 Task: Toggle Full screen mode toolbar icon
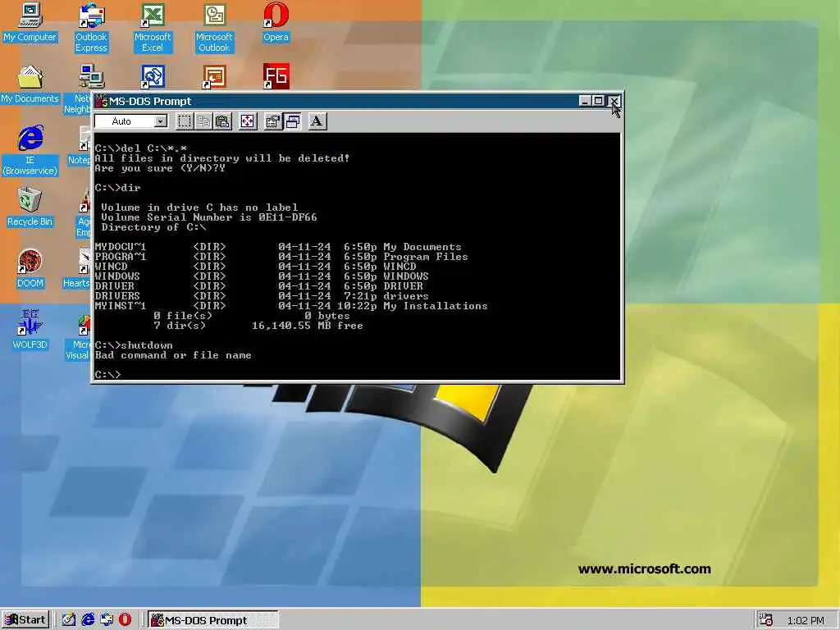click(248, 121)
